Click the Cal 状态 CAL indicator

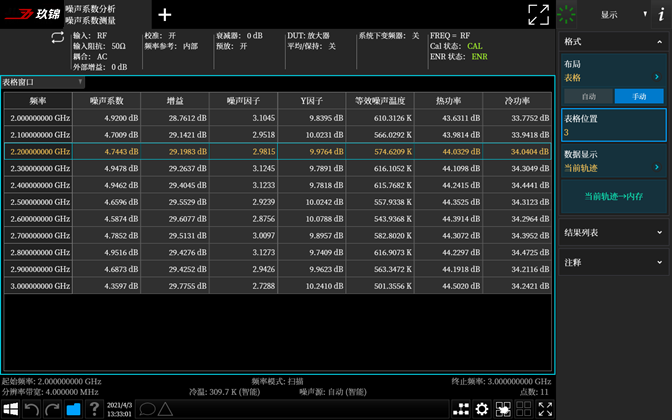pos(456,46)
